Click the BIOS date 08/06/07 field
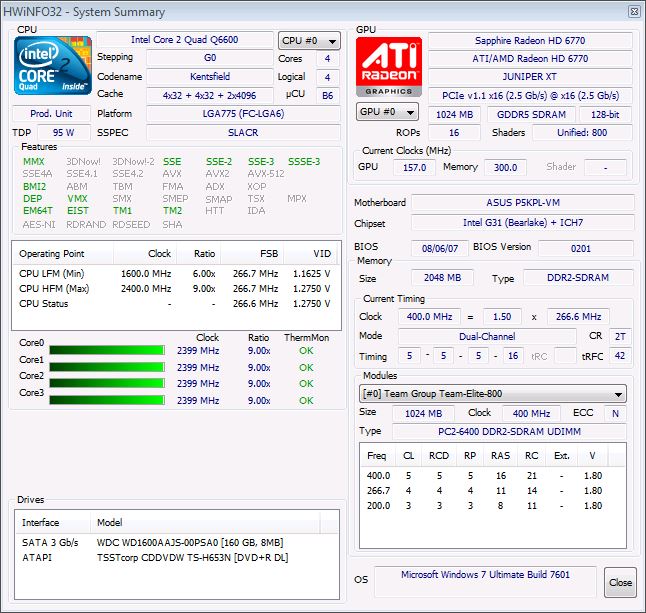 [440, 248]
